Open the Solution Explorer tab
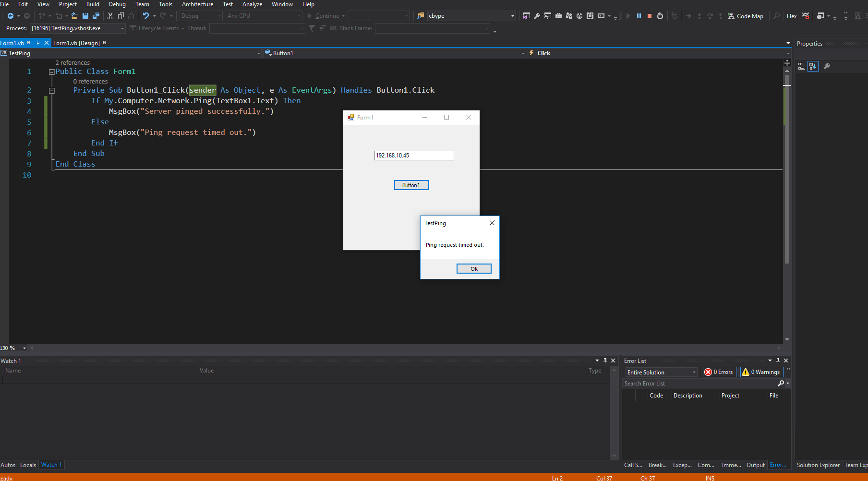Image resolution: width=868 pixels, height=481 pixels. click(x=818, y=465)
